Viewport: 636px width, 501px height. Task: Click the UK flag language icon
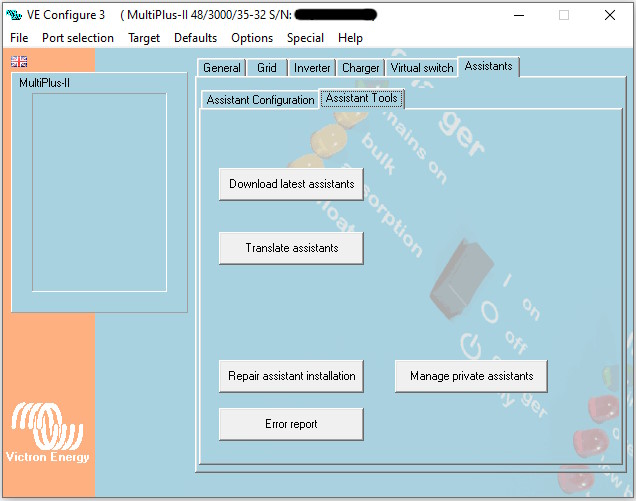19,61
